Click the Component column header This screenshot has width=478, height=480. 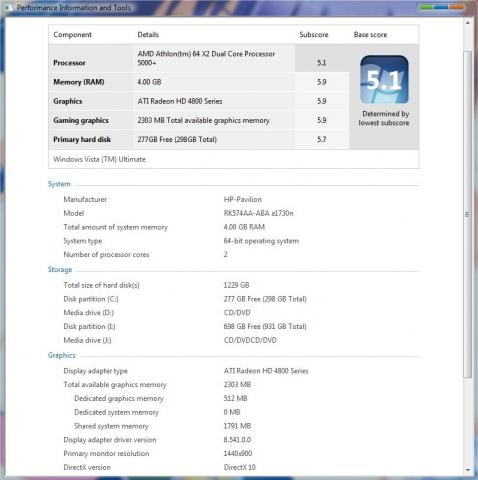[x=72, y=35]
